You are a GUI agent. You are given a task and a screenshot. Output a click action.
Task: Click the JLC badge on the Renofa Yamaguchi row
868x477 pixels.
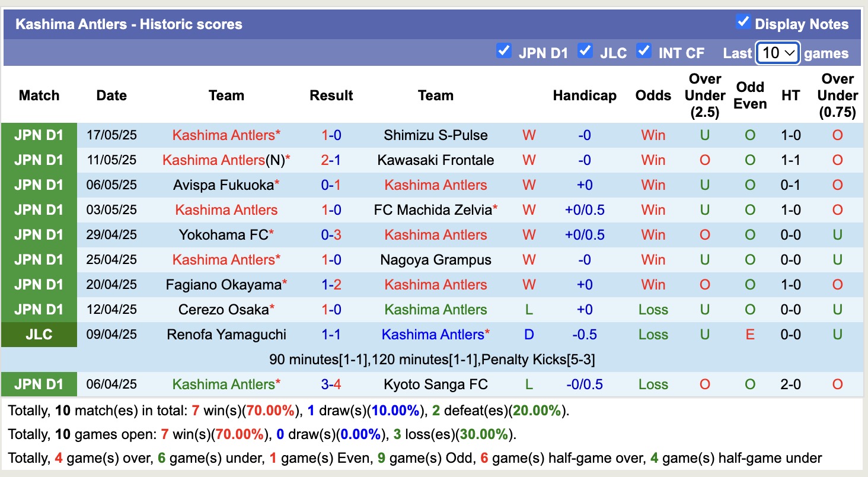pos(39,334)
